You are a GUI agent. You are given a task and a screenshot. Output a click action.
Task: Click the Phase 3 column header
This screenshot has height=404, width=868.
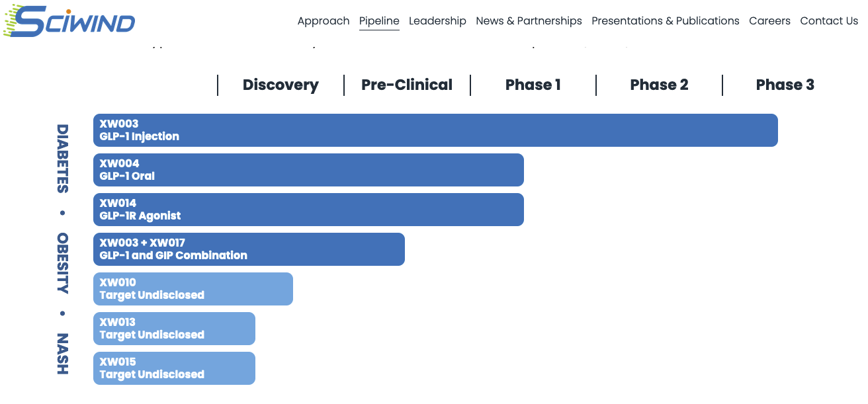coord(785,85)
